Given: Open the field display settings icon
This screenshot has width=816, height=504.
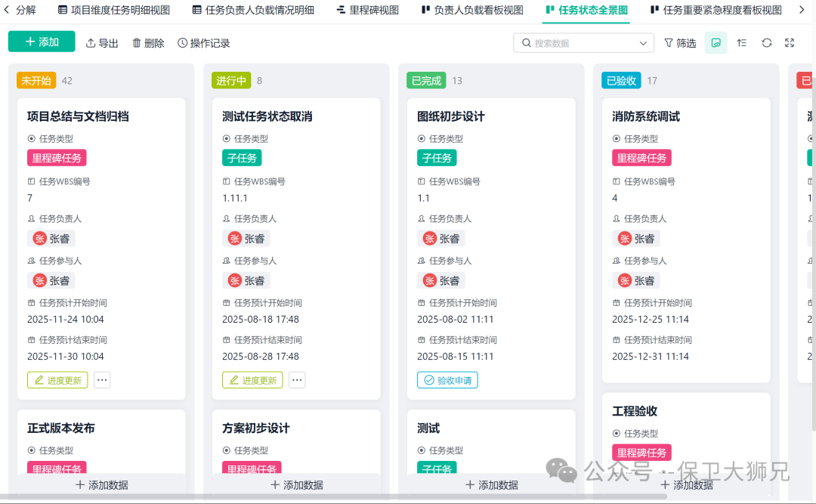Looking at the screenshot, I should pyautogui.click(x=741, y=43).
